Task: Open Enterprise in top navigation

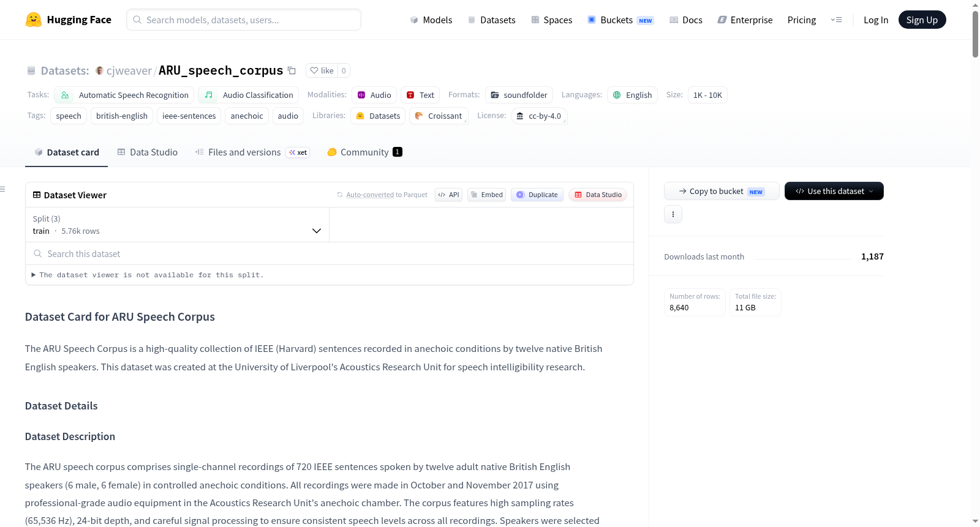Action: [x=745, y=20]
